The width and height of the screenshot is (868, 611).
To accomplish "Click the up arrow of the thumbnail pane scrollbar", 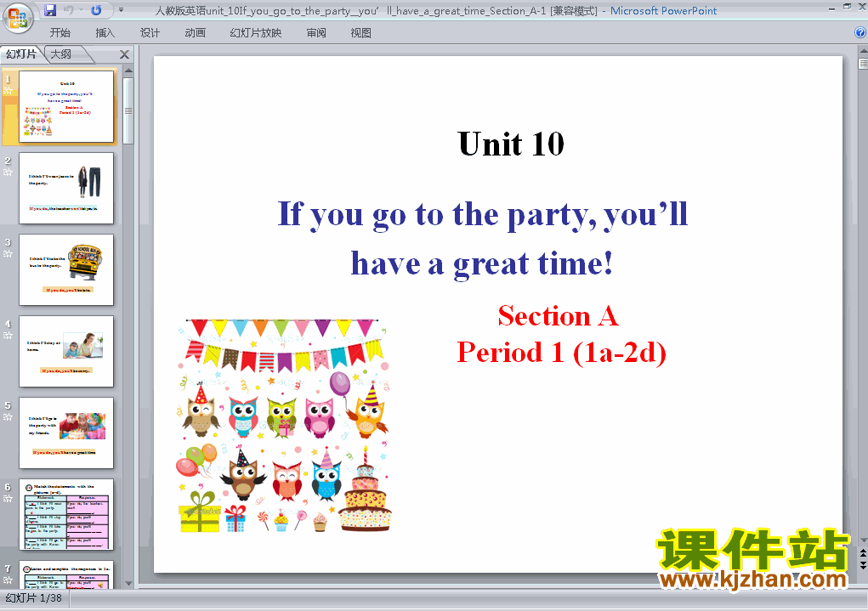I will tap(128, 71).
